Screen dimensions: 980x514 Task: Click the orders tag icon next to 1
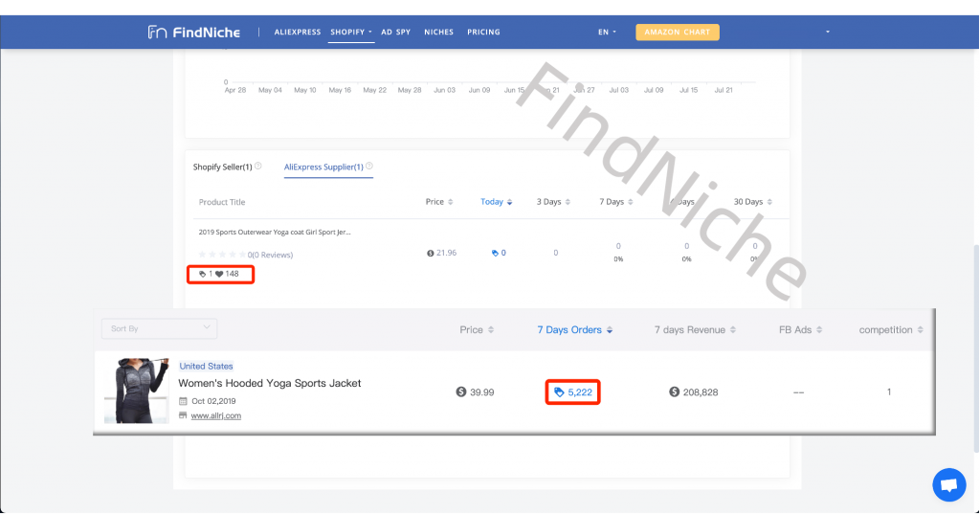click(x=202, y=274)
